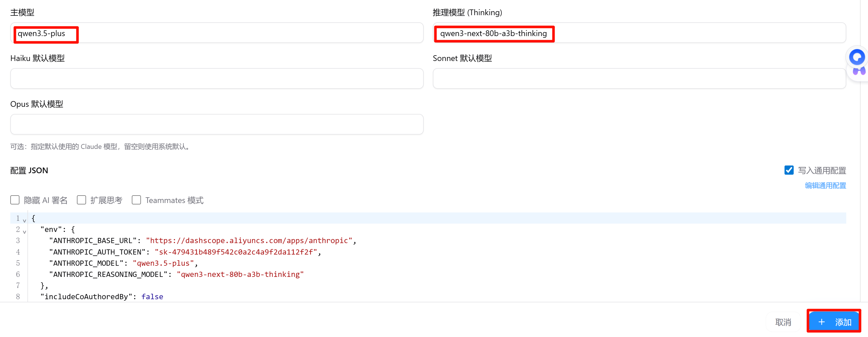Click the Haiku 默认模型 input field
868x337 pixels.
pyautogui.click(x=216, y=79)
